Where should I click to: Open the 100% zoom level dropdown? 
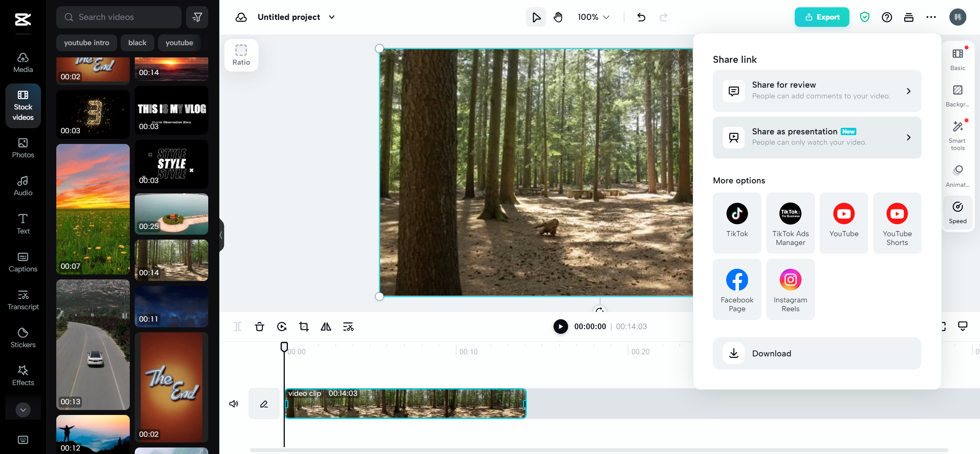pyautogui.click(x=593, y=17)
